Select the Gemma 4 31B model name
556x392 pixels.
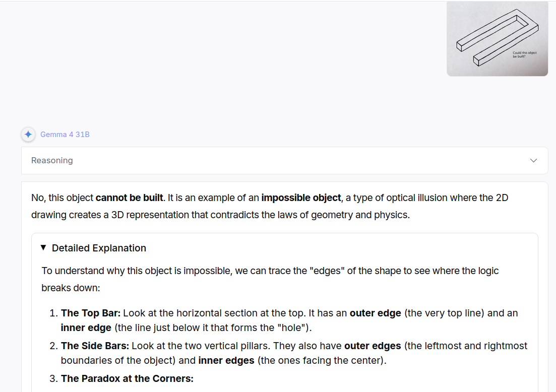65,135
